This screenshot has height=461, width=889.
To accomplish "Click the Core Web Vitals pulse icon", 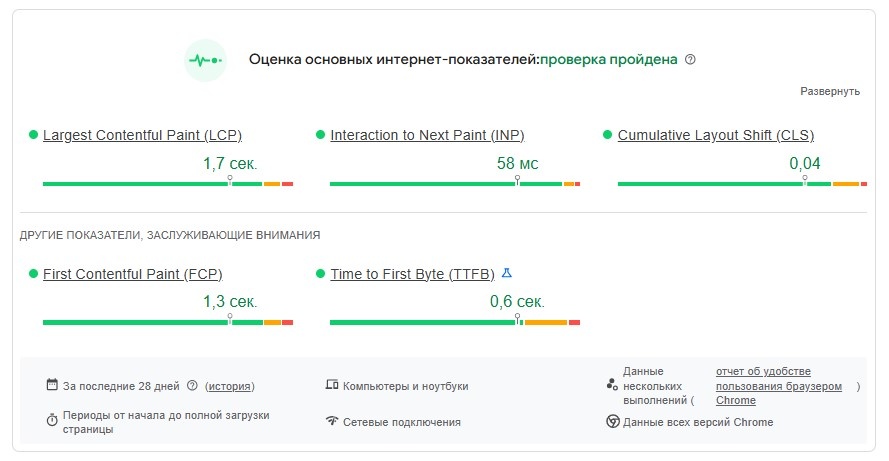I will pyautogui.click(x=205, y=60).
